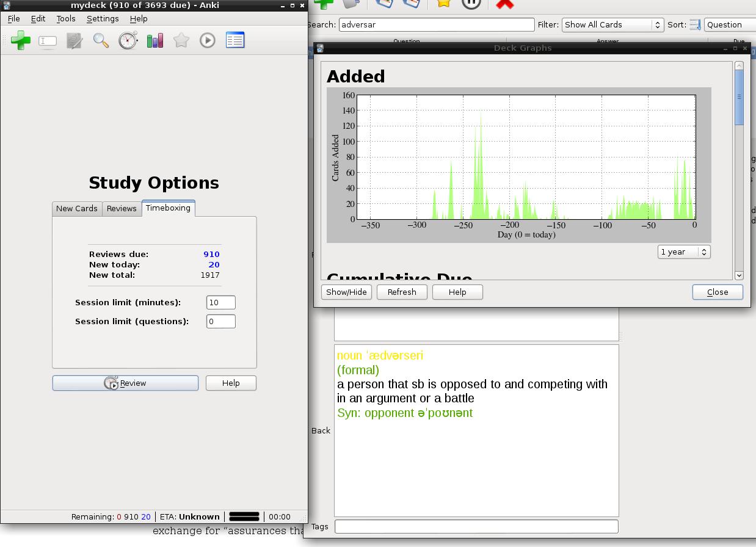Click the black progress bar in status bar
Viewport: 756px width, 547px height.
244,516
